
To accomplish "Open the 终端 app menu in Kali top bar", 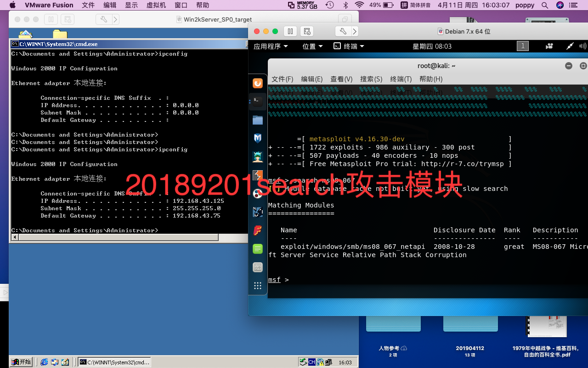I will [x=349, y=46].
